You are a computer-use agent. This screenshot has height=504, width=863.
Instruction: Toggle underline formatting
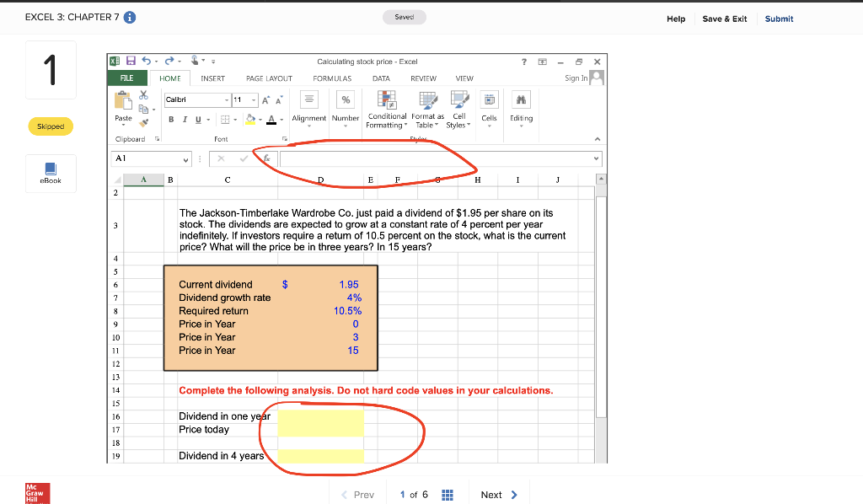coord(196,119)
